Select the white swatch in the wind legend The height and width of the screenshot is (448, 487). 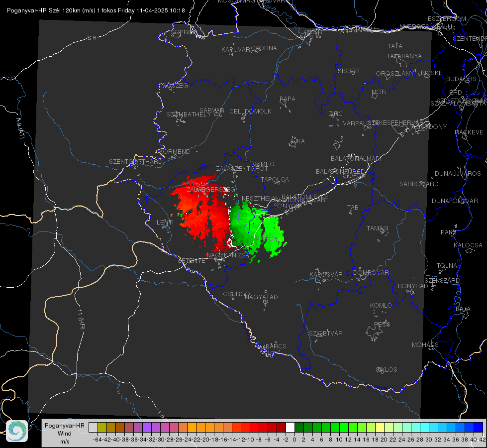[x=290, y=427]
